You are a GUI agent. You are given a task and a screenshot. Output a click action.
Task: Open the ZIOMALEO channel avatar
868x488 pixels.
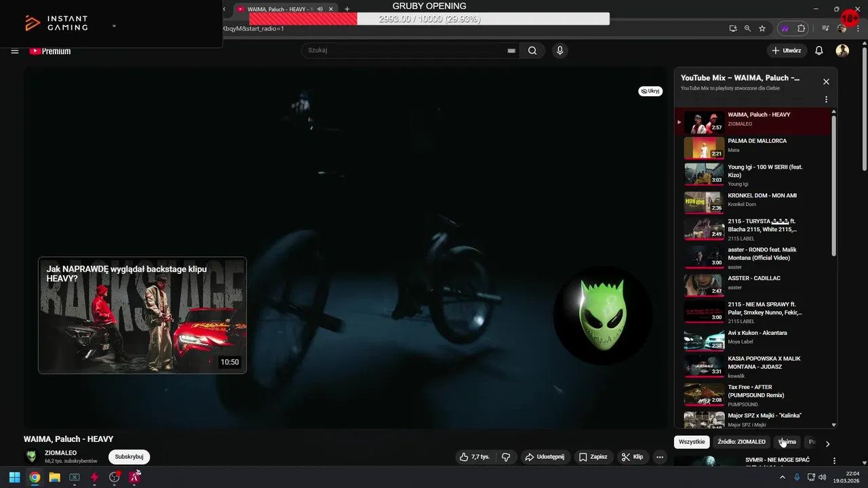[x=31, y=457]
